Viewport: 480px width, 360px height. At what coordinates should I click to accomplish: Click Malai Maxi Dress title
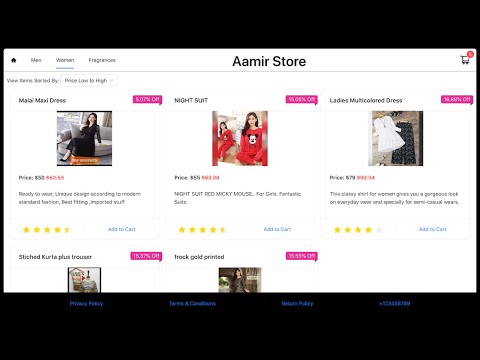click(42, 100)
